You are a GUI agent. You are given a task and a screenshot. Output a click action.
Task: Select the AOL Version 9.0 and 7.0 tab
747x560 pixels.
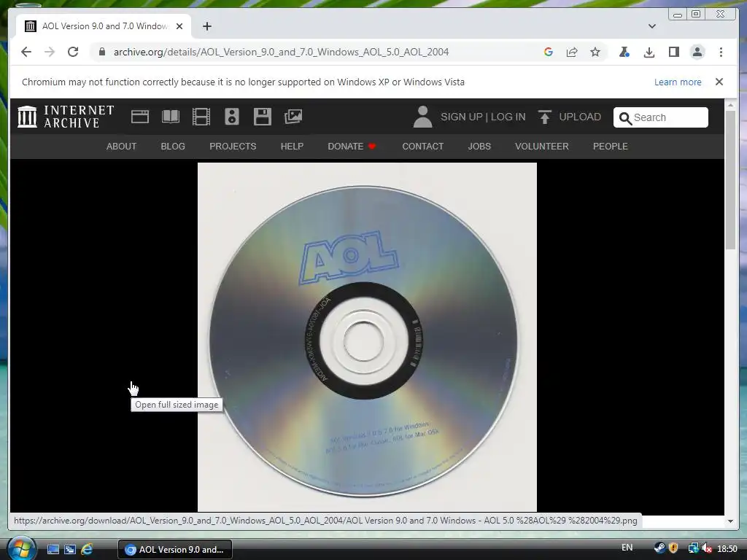103,26
